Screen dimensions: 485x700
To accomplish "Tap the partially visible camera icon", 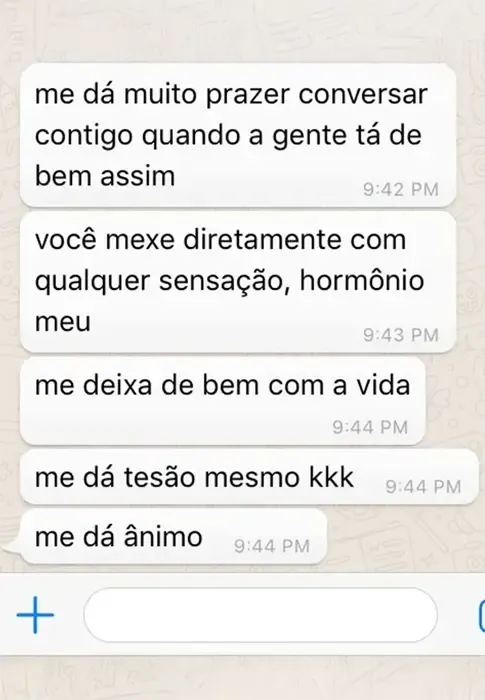I will click(x=481, y=616).
